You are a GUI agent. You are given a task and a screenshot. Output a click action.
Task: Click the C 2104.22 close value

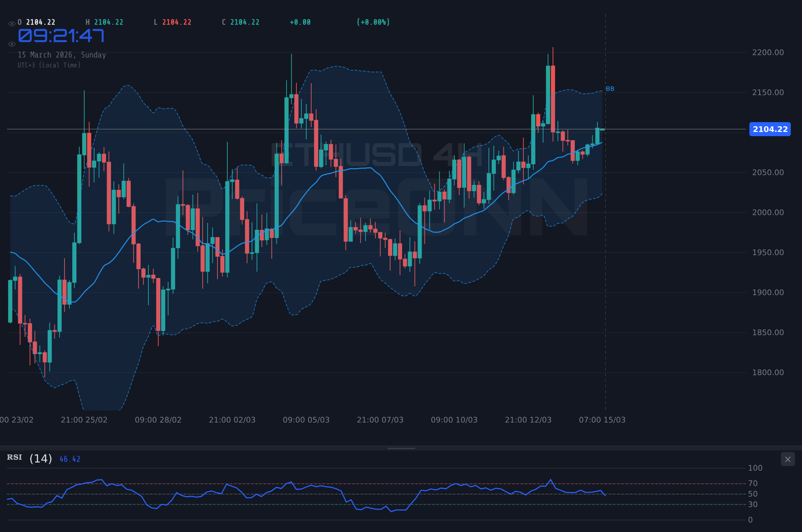click(240, 22)
